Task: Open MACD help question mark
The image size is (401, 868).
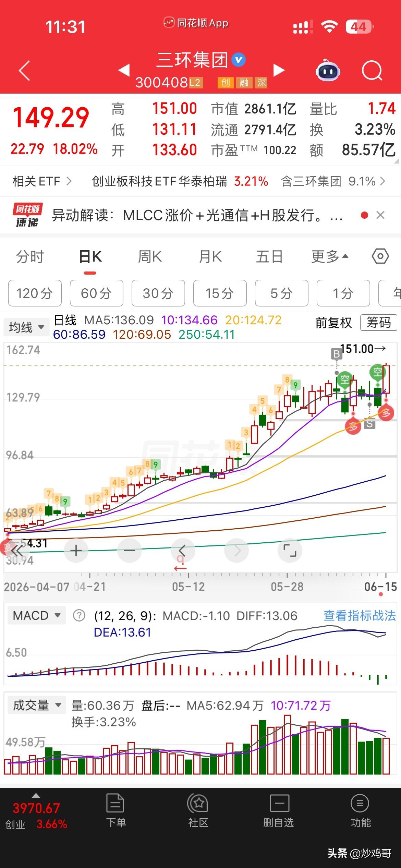Action: [x=79, y=616]
